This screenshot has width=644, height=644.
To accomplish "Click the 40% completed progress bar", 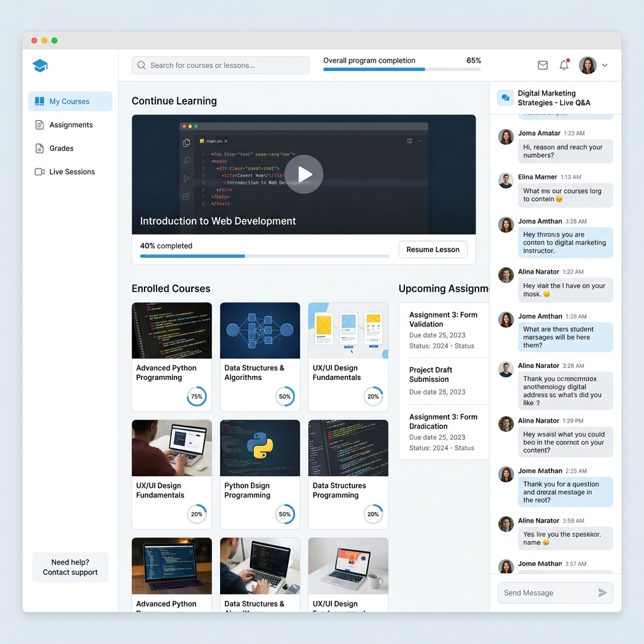I will point(265,256).
